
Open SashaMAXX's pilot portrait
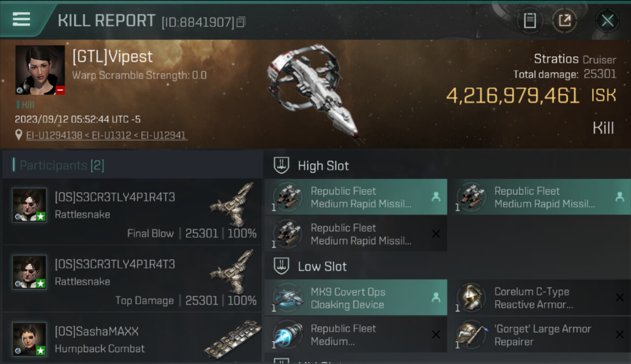point(30,339)
